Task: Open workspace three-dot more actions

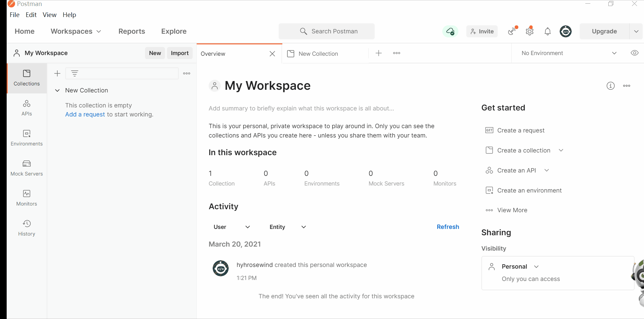Action: pos(627,86)
